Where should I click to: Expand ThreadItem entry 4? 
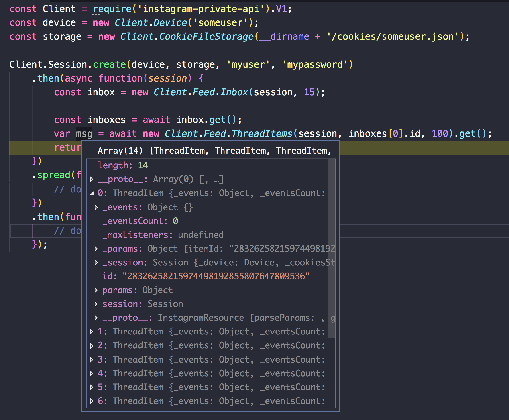(x=92, y=373)
